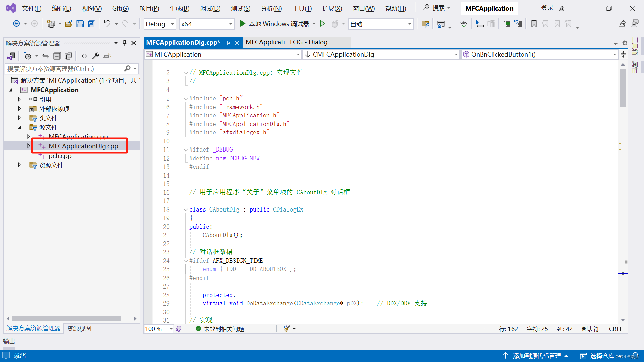644x362 pixels.
Task: Expand the 资源文件 folder node
Action: 19,165
